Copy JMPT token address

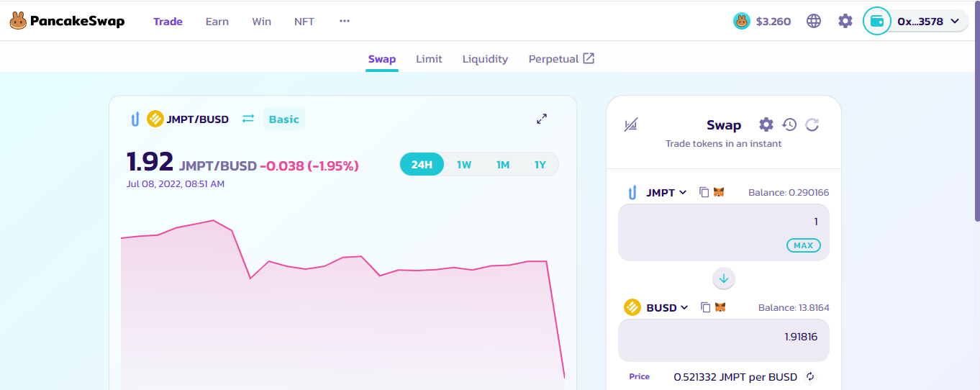[x=704, y=192]
